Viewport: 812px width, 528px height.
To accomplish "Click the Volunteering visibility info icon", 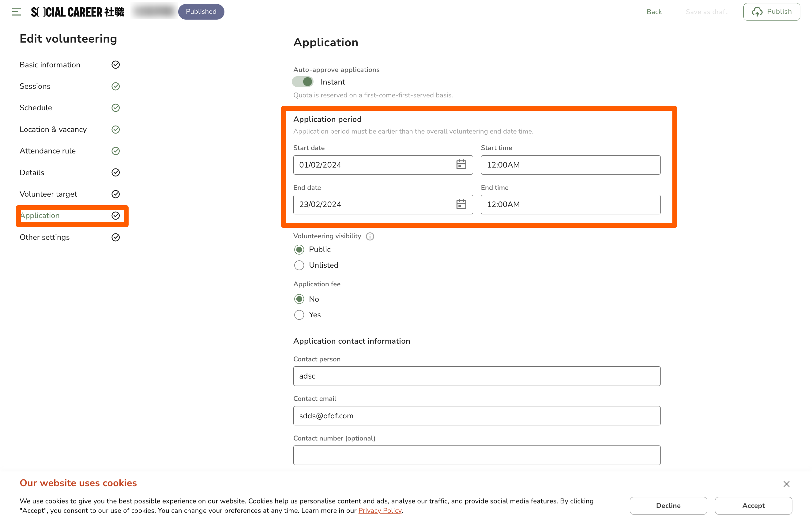I will [370, 236].
